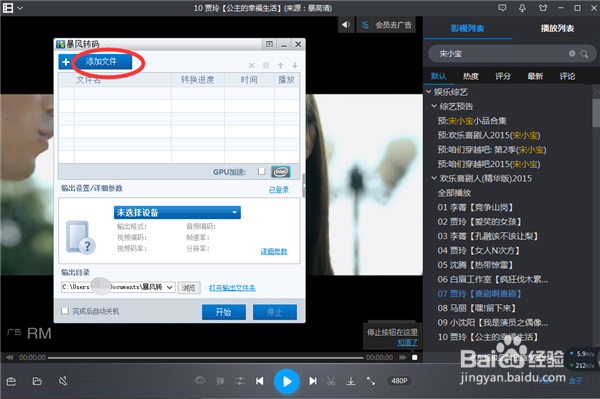The width and height of the screenshot is (600, 399).
Task: Click the Intel GPU logo icon
Action: (281, 172)
